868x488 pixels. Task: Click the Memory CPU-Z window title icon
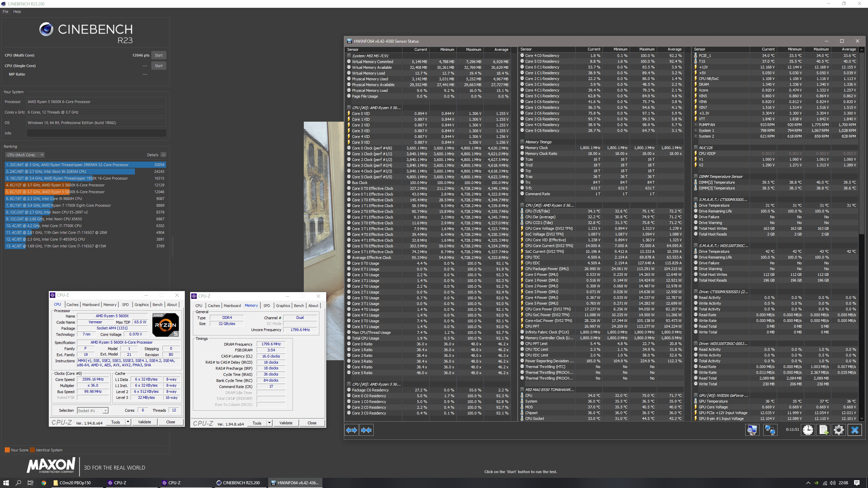pyautogui.click(x=194, y=296)
